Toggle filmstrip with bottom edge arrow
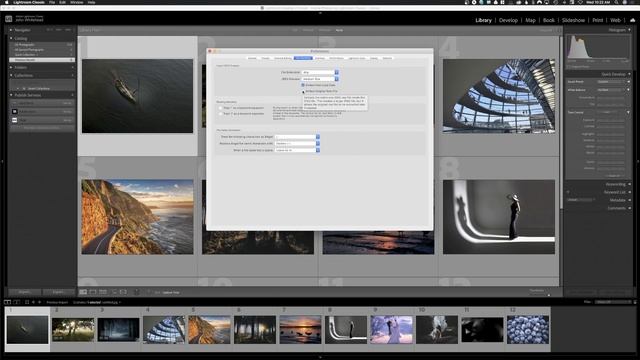 pyautogui.click(x=320, y=357)
